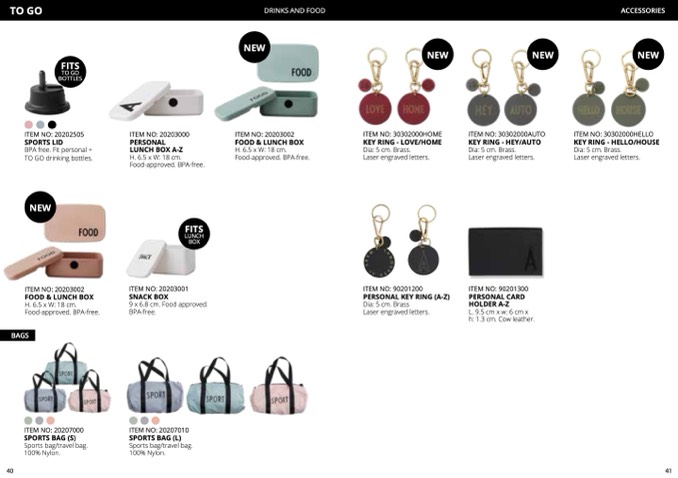
Task: Open the Personal Card Holder A-Z image
Action: point(505,252)
